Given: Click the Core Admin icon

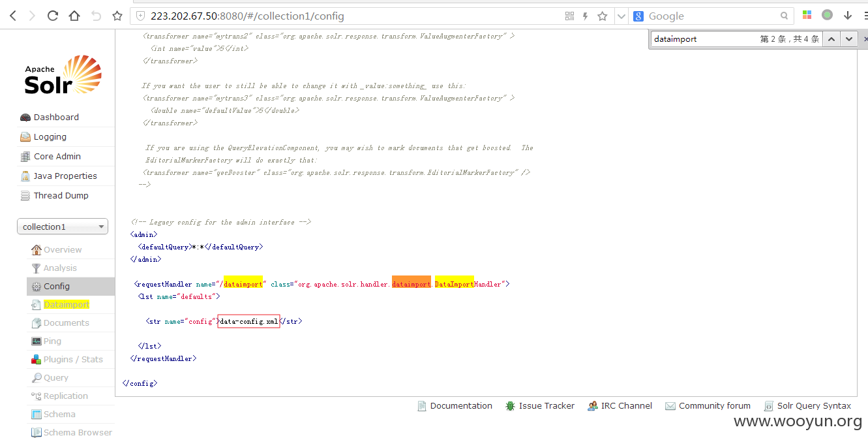Looking at the screenshot, I should tap(25, 157).
